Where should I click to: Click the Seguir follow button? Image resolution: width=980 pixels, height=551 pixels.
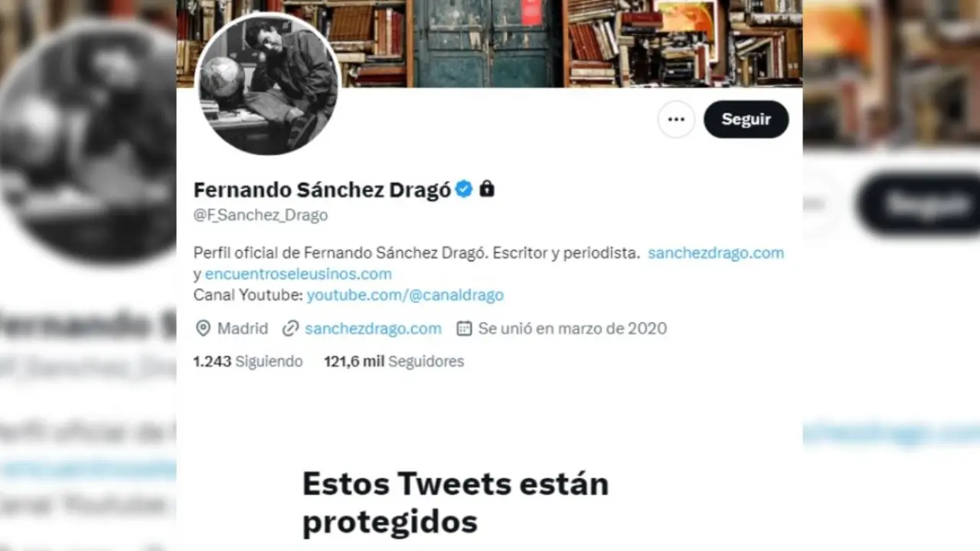[x=746, y=119]
